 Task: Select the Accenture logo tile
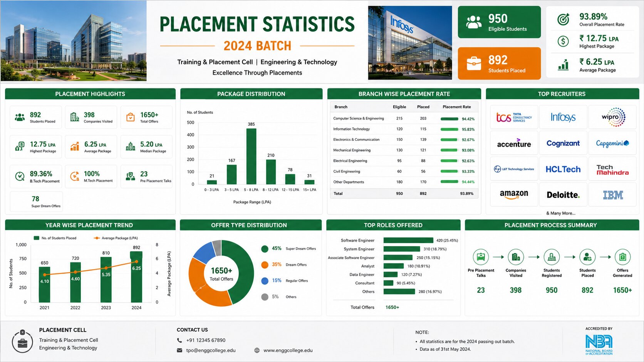514,143
